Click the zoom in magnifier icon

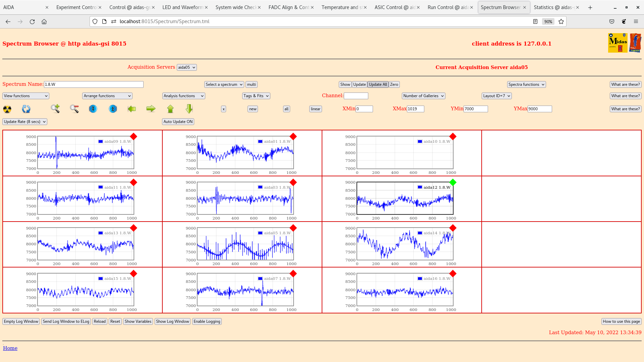55,109
